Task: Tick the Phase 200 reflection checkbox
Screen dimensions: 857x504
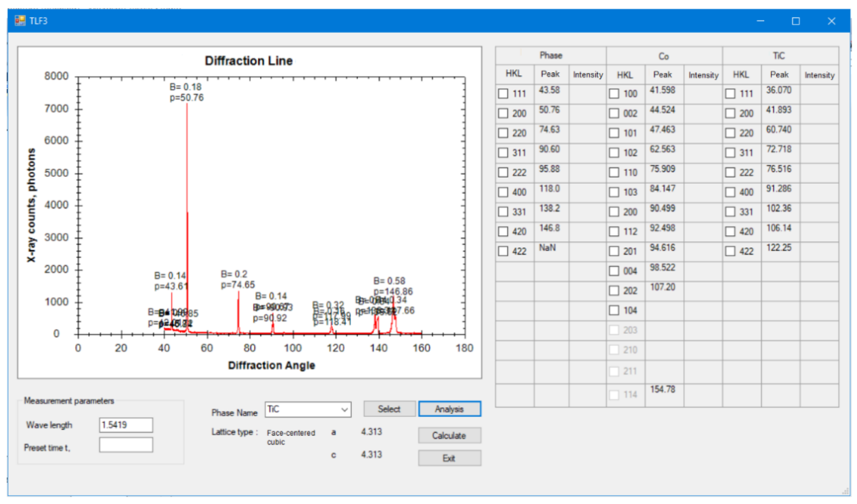Action: [503, 113]
